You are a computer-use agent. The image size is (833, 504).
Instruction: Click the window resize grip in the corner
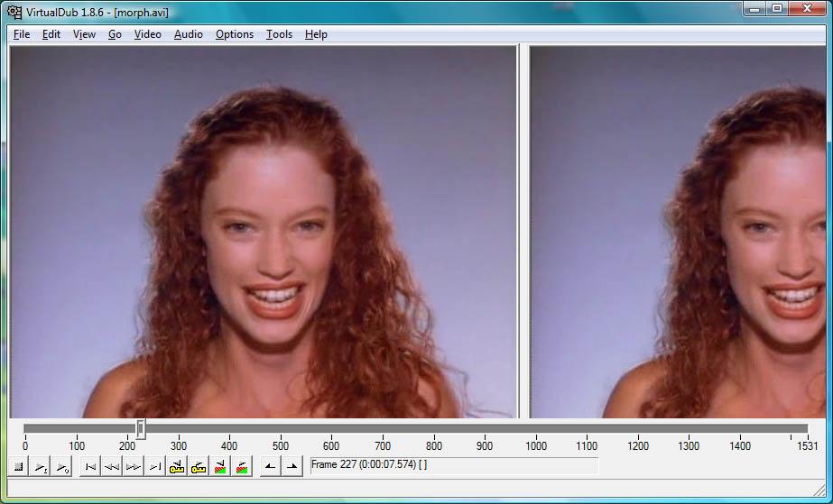[x=819, y=490]
